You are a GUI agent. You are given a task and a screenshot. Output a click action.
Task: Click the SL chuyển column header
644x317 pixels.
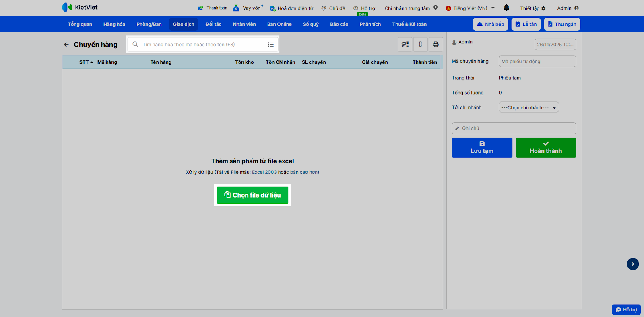pyautogui.click(x=314, y=62)
